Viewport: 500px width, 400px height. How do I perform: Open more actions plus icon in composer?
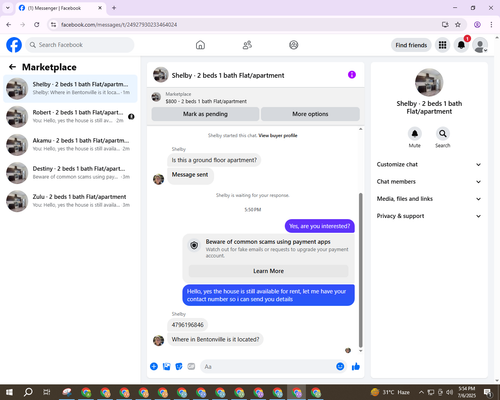154,367
